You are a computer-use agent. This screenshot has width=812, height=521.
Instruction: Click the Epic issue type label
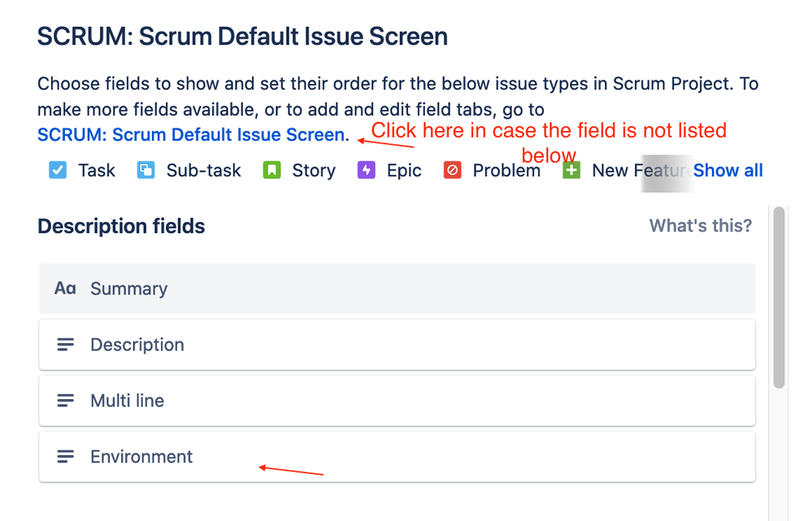[404, 171]
